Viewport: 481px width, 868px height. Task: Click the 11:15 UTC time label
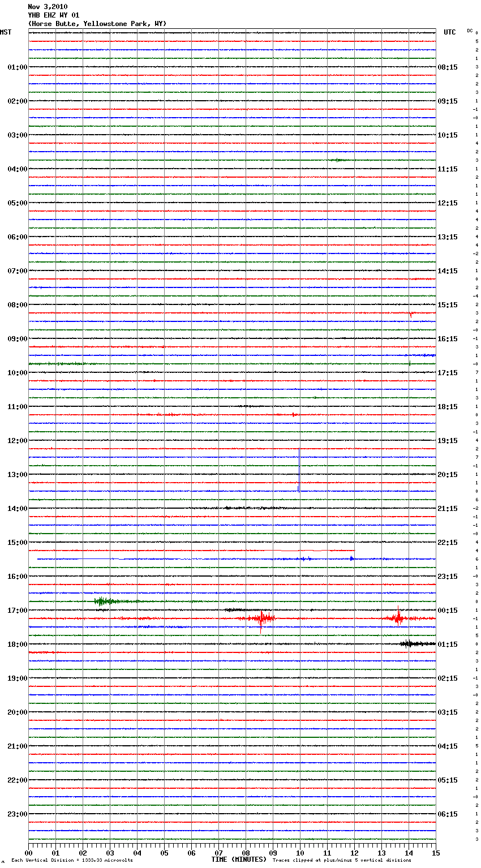tap(448, 169)
